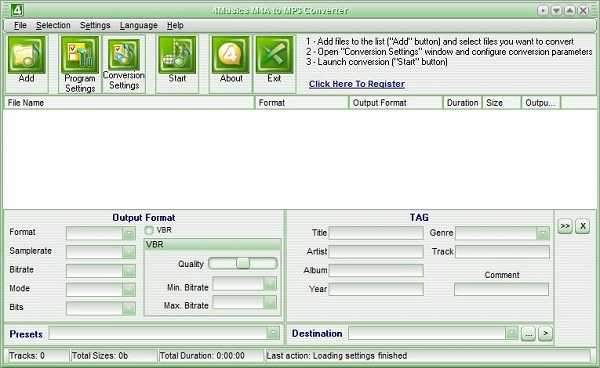Open Conversion Settings toolbar icon
The width and height of the screenshot is (600, 368).
(124, 55)
